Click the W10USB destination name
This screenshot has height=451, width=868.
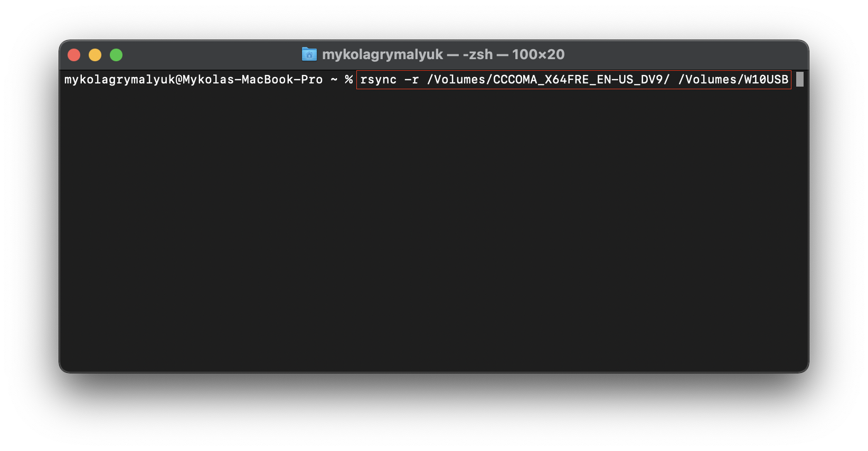pos(766,80)
